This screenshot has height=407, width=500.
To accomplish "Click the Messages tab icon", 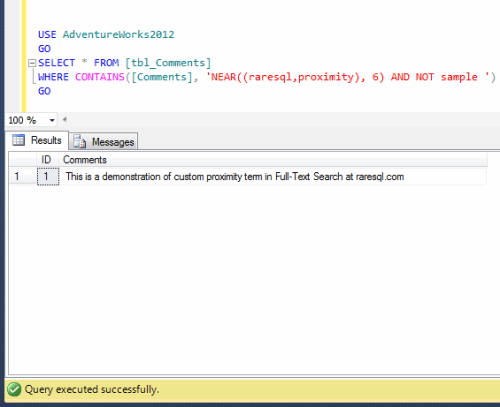I will click(80, 141).
